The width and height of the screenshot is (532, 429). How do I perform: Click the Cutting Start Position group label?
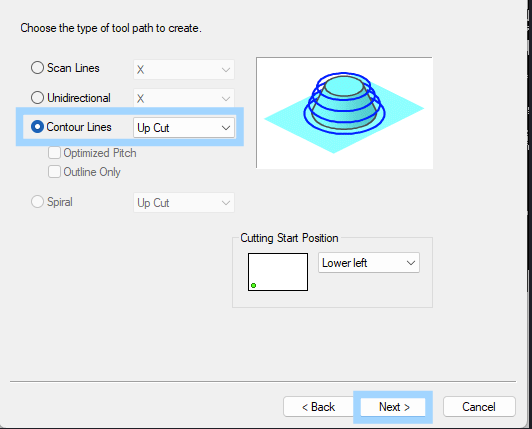coord(289,238)
